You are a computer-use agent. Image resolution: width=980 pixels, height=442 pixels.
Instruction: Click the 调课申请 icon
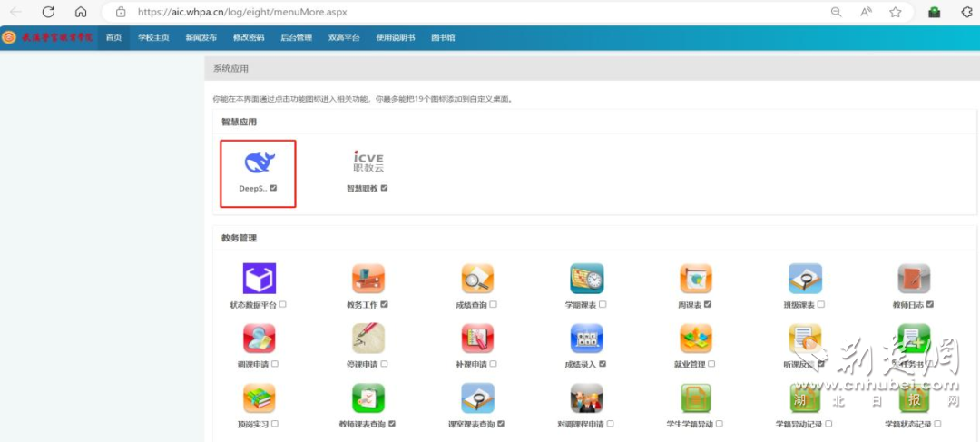(x=259, y=339)
